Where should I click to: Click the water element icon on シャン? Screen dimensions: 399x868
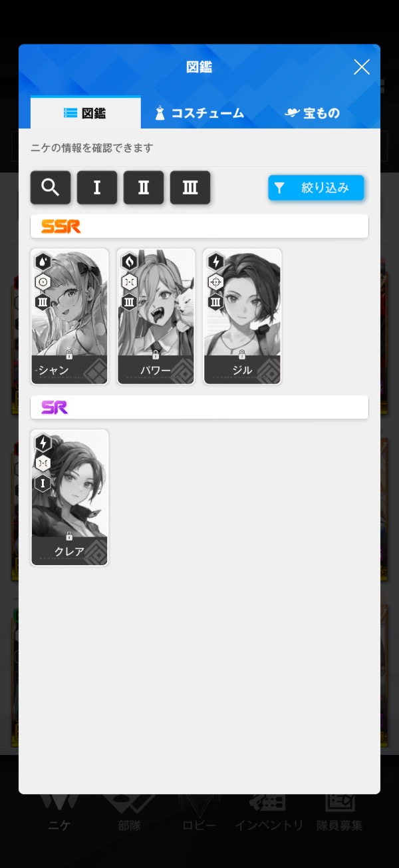[x=43, y=262]
